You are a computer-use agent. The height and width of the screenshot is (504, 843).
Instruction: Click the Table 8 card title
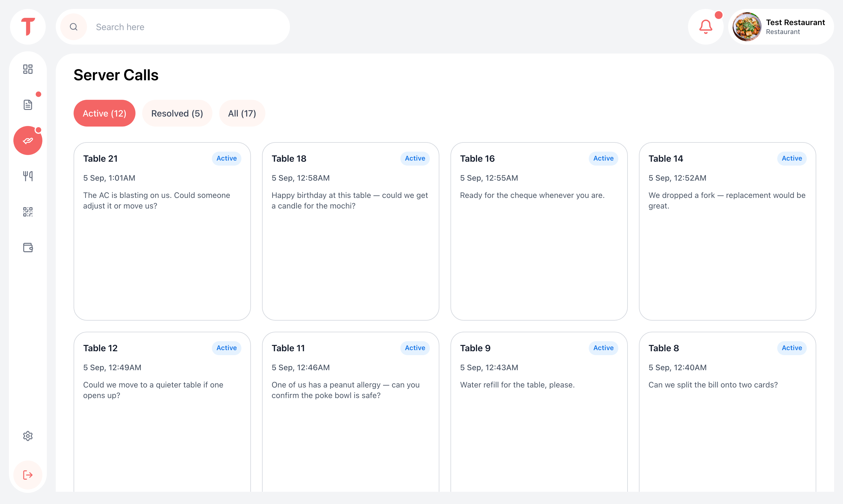[x=664, y=348]
